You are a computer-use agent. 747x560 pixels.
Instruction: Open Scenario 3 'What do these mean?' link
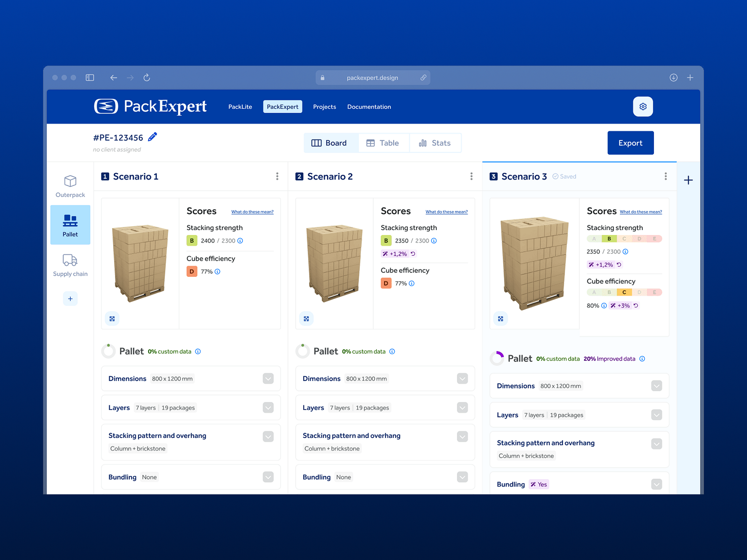click(x=640, y=212)
